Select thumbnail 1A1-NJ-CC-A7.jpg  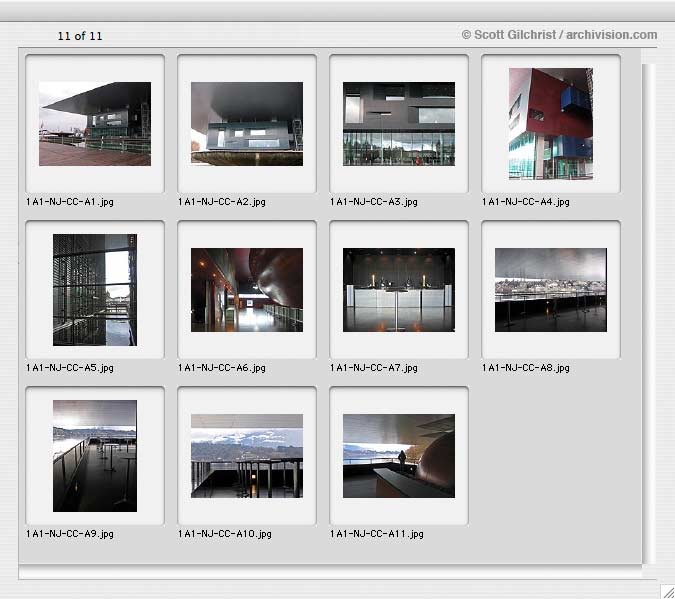tap(399, 290)
